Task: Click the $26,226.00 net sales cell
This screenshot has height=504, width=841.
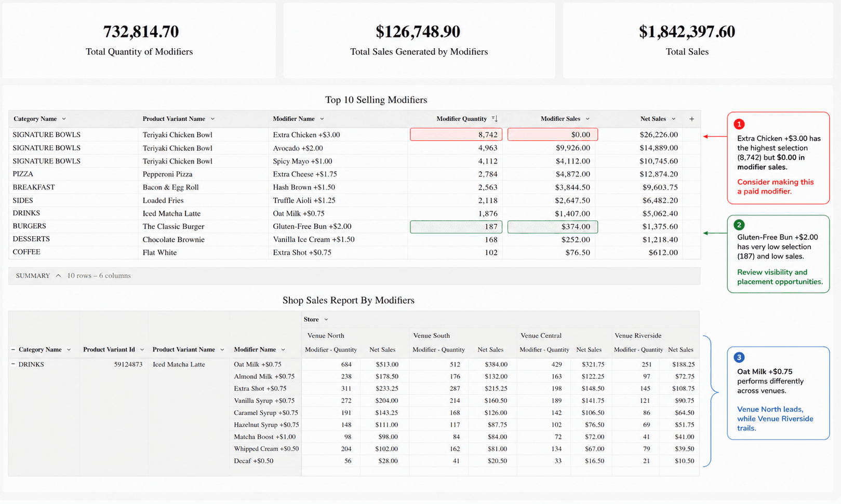Action: [x=659, y=134]
